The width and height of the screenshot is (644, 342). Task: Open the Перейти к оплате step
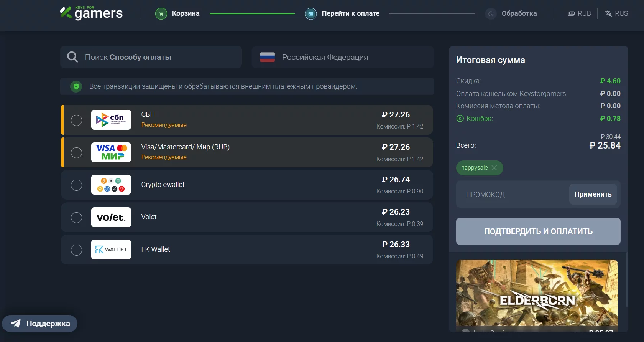click(350, 13)
